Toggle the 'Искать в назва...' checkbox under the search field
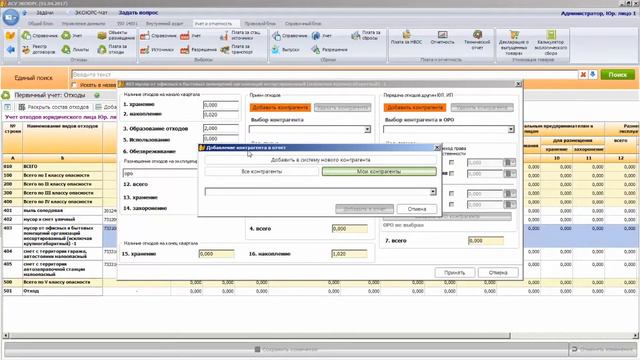Viewport: 640px width, 360px height. [74, 85]
